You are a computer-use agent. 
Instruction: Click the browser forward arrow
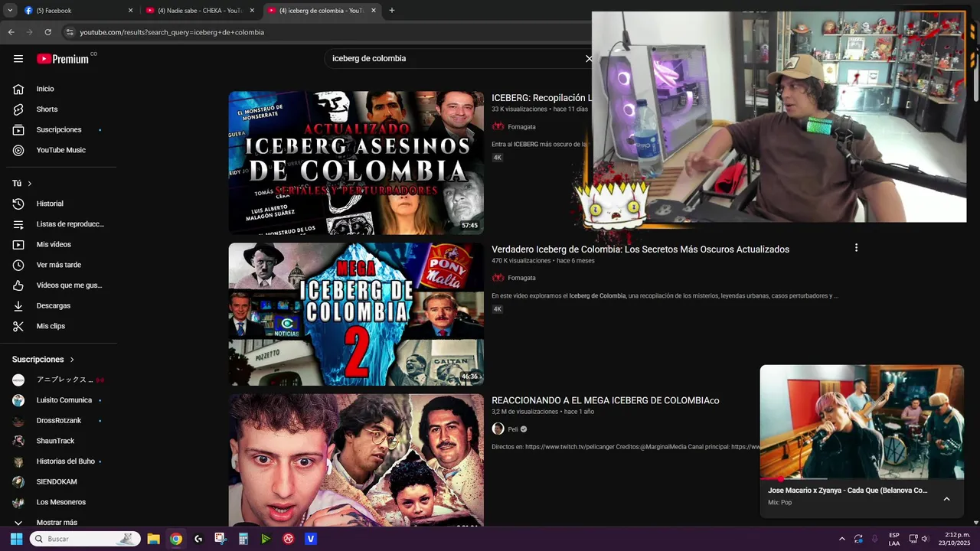coord(30,32)
